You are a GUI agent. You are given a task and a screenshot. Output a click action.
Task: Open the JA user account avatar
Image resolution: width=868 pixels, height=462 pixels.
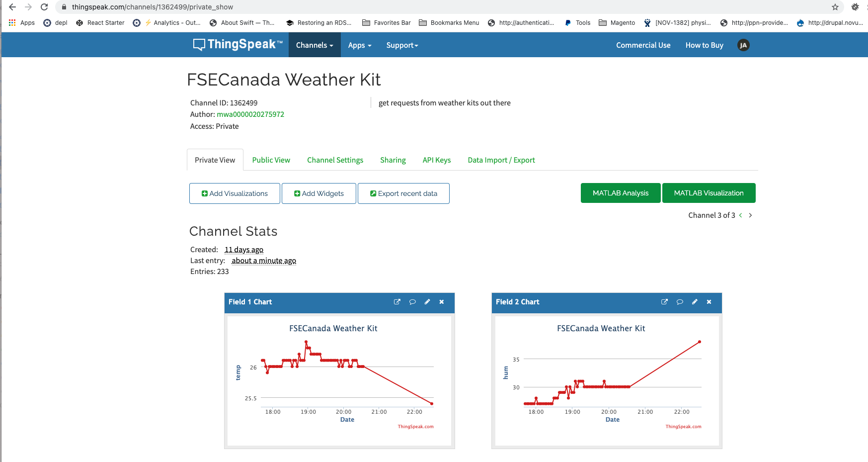[x=743, y=45]
